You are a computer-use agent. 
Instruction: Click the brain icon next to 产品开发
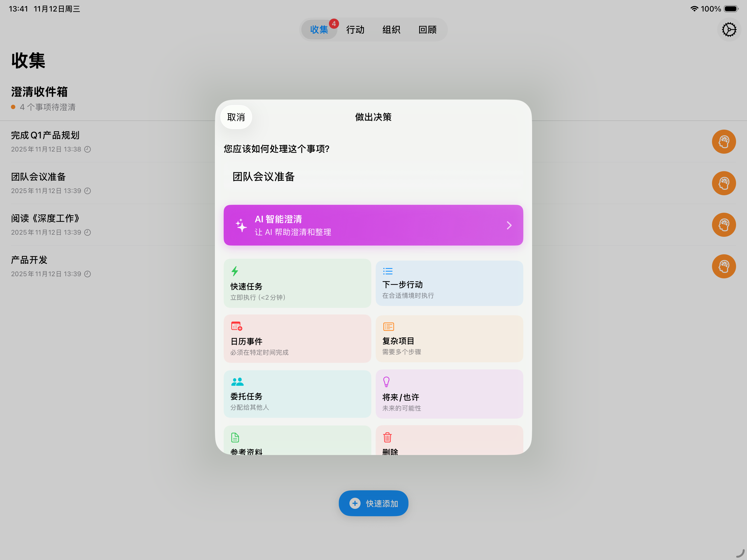[x=724, y=266]
